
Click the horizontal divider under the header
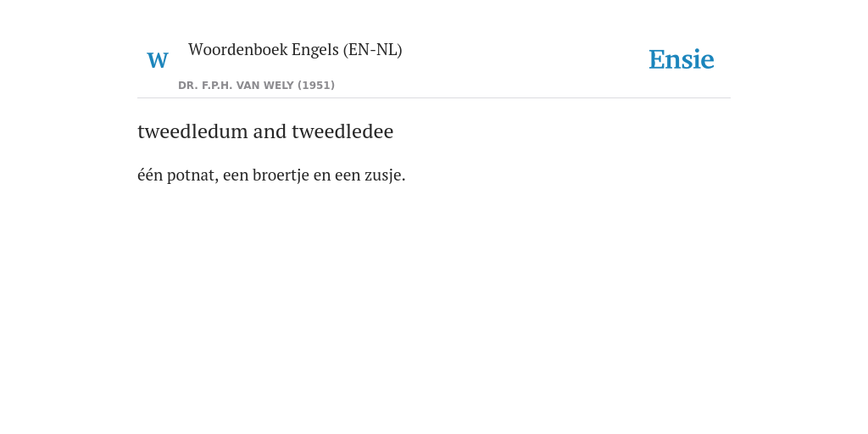click(434, 98)
